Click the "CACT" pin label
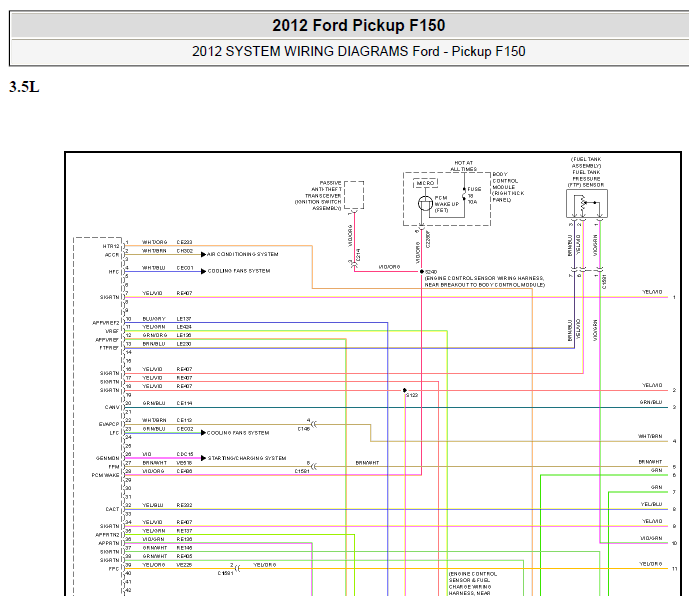Image resolution: width=689 pixels, height=596 pixels. pos(112,509)
